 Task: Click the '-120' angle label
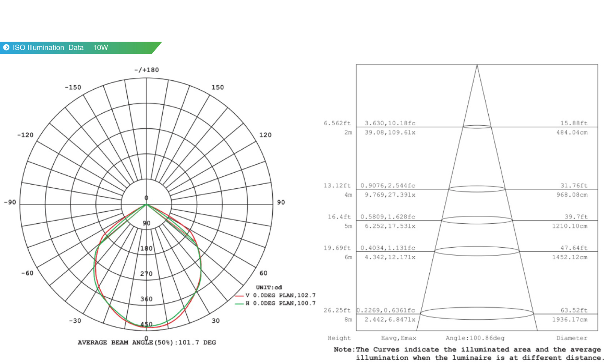click(25, 135)
